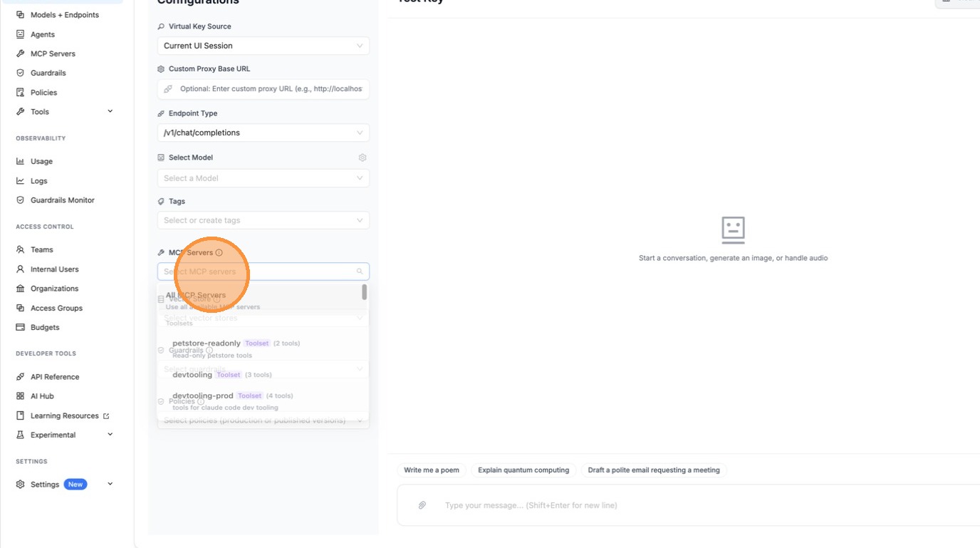Open Access Groups

56,308
